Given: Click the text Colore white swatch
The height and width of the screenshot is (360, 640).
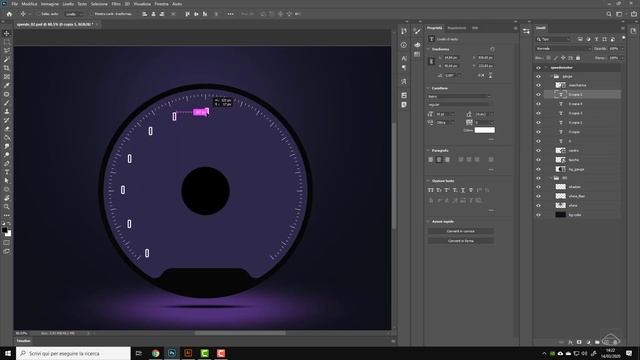Looking at the screenshot, I should coord(484,130).
